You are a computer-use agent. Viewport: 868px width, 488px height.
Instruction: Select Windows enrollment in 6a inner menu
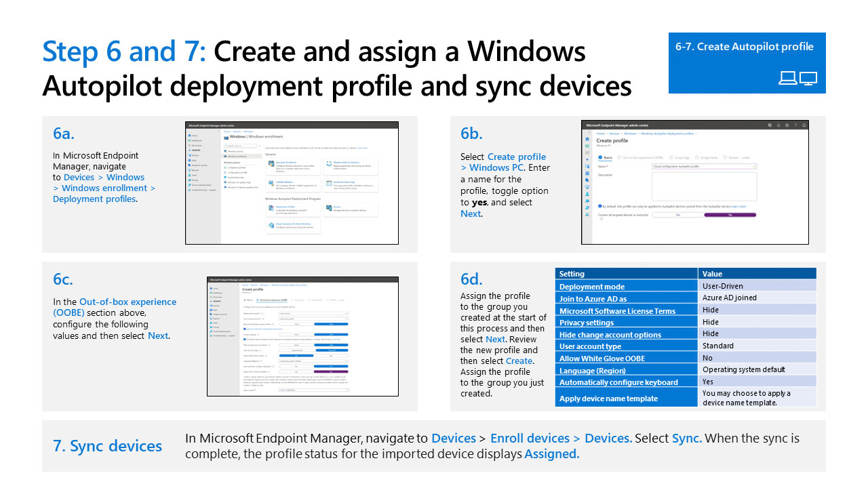tap(241, 156)
